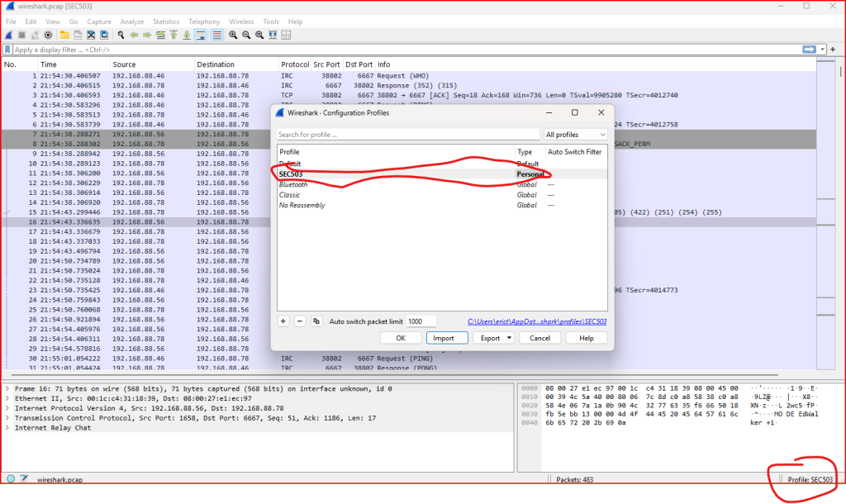Image resolution: width=846 pixels, height=504 pixels.
Task: Jump to the first packet icon
Action: [x=173, y=35]
